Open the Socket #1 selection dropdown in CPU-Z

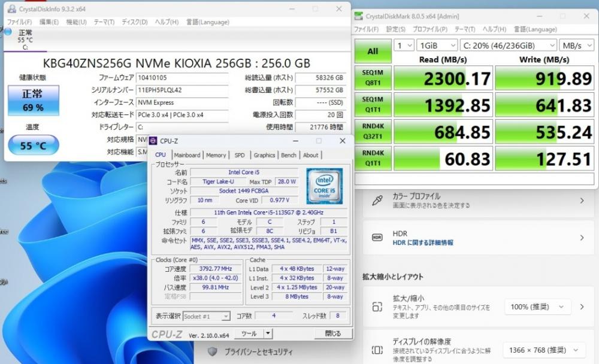pos(206,316)
